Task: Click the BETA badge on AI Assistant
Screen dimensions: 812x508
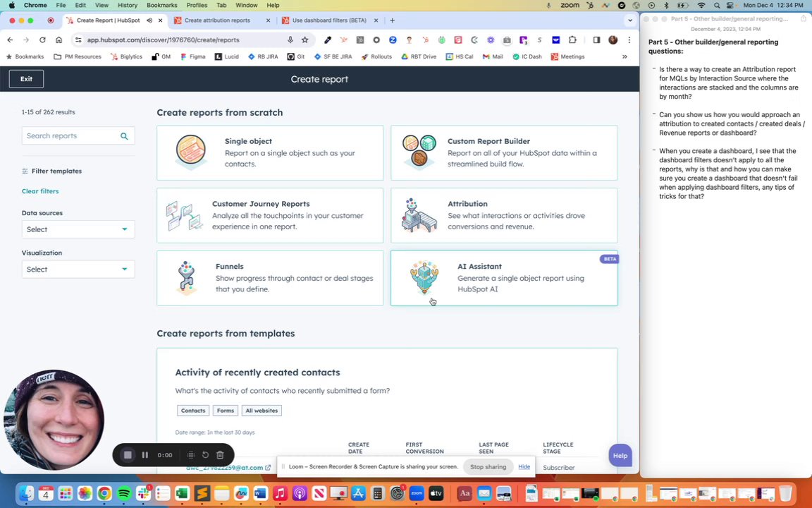Action: [610, 259]
